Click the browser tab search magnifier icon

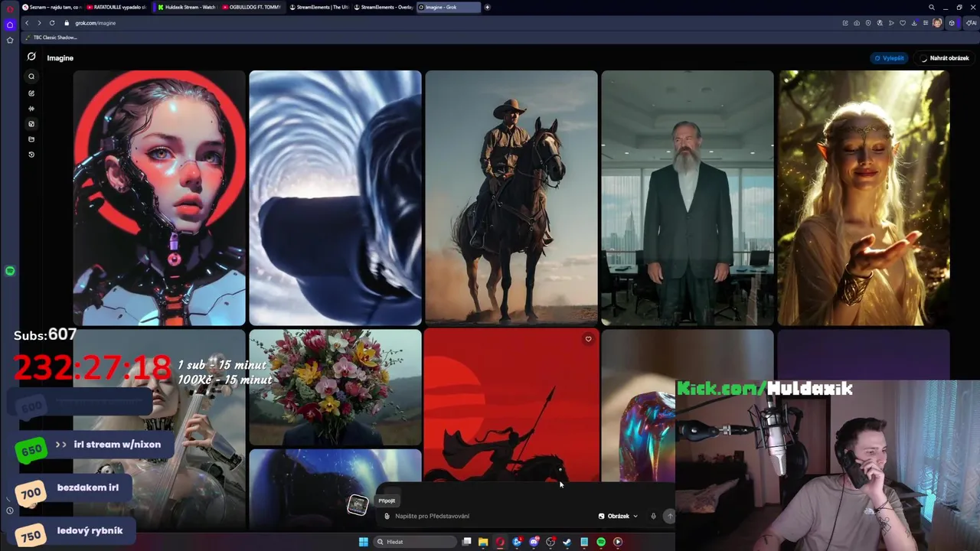pyautogui.click(x=931, y=7)
